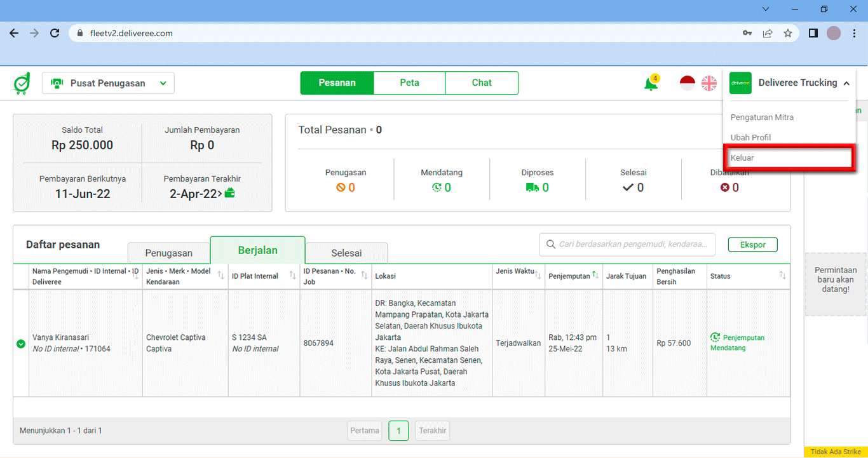Screen dimensions: 868x458
Task: Click browser forward arrow
Action: [x=34, y=33]
